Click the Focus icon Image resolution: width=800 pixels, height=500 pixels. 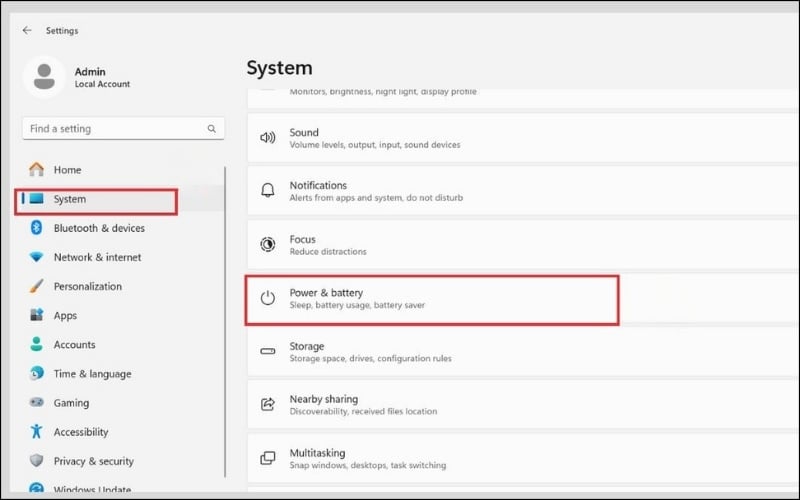pyautogui.click(x=267, y=245)
